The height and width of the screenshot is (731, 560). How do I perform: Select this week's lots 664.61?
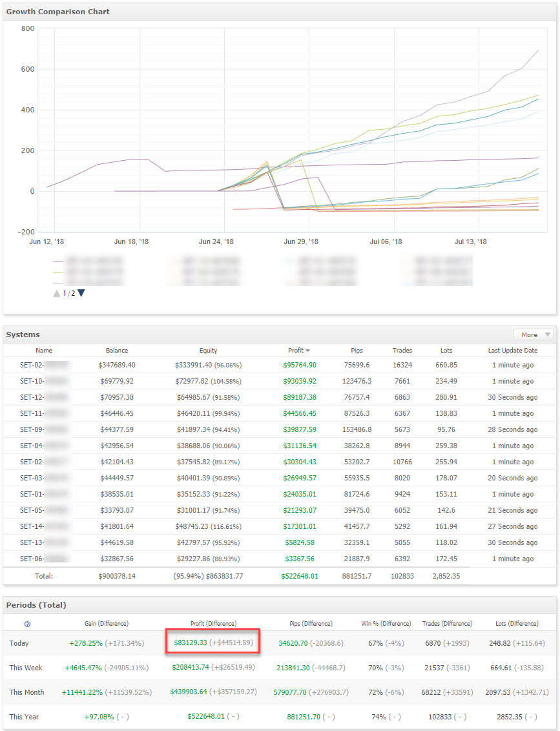pyautogui.click(x=502, y=668)
